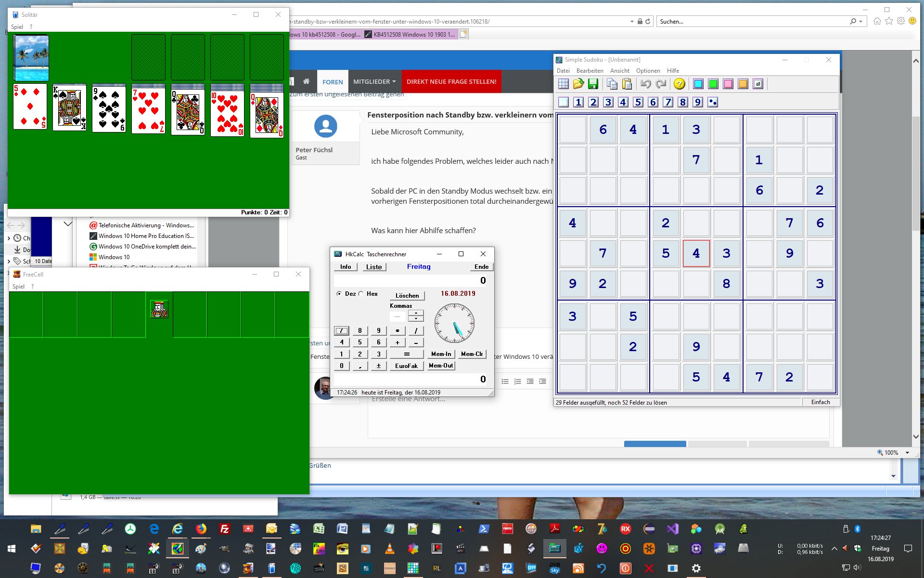924x578 pixels.
Task: Open the Spiel menu in Solitär
Action: point(17,27)
